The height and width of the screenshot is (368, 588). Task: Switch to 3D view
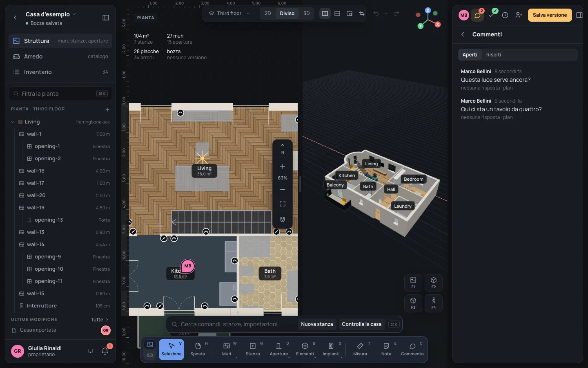coord(307,13)
